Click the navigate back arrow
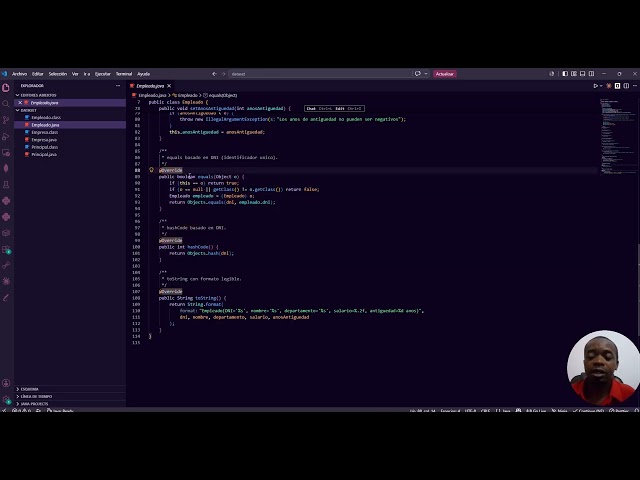Viewport: 640px width, 480px height. [x=214, y=74]
